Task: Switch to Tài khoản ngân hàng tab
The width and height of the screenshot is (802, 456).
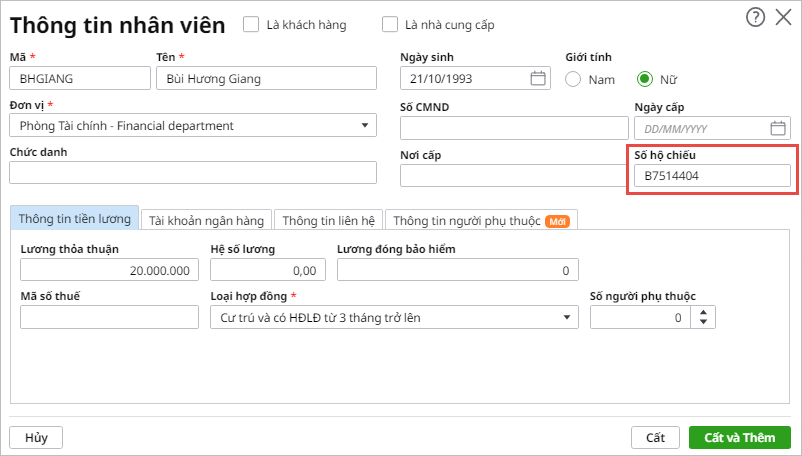Action: point(206,220)
